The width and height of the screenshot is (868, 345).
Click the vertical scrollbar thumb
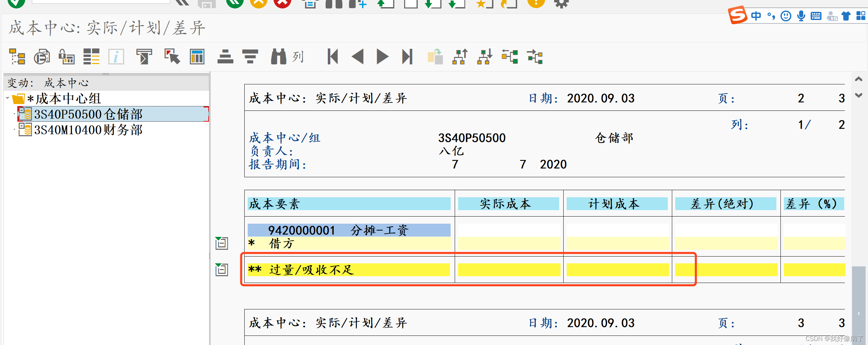(x=858, y=305)
